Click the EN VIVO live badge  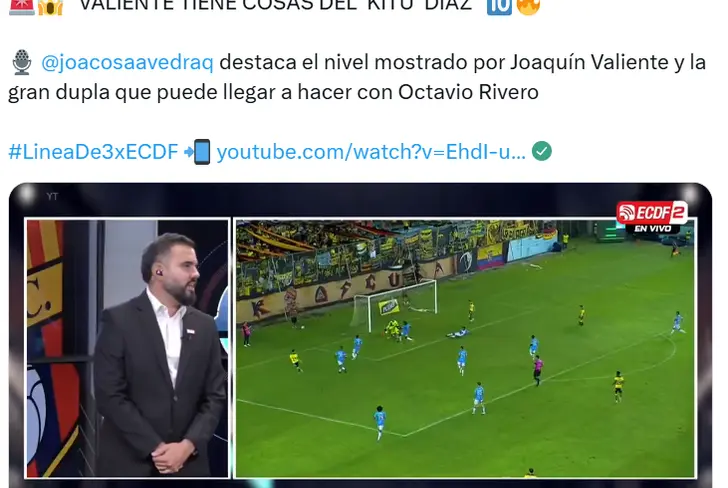coord(653,228)
